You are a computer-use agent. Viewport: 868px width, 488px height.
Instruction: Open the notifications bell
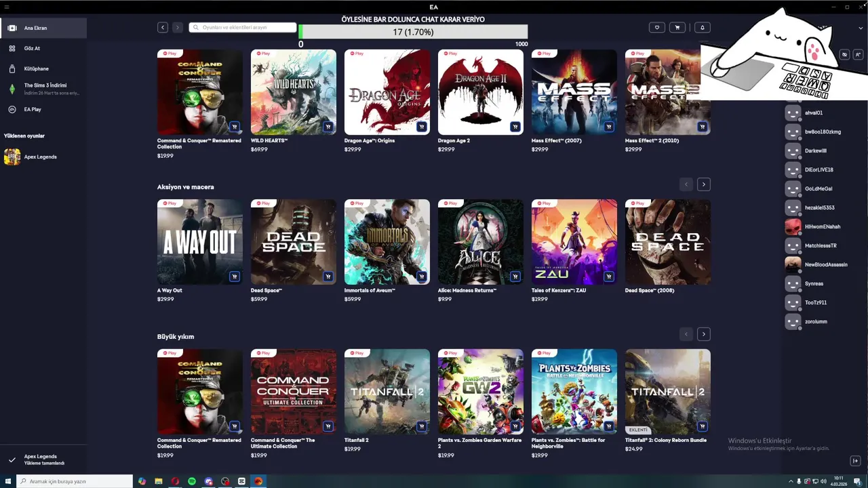tap(702, 27)
